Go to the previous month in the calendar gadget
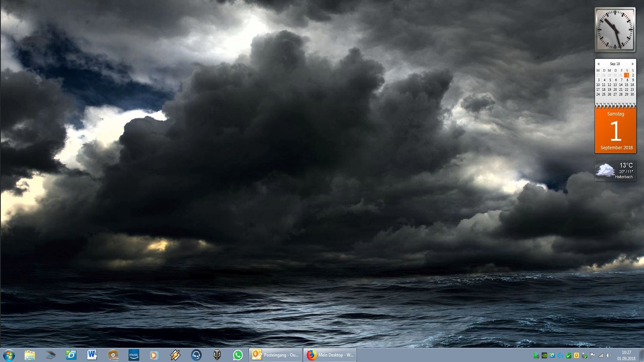 [x=598, y=64]
